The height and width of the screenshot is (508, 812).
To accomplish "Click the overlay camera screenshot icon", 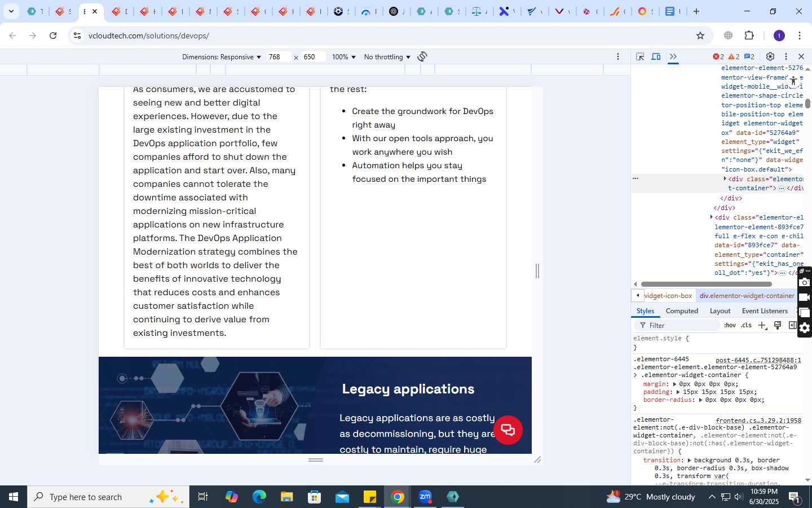I will 805,283.
